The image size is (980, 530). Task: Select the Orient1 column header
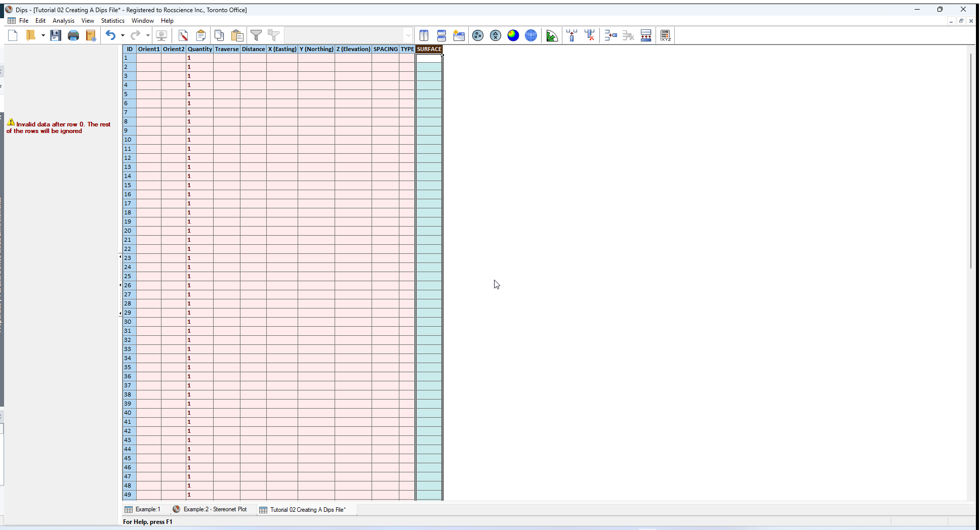149,49
